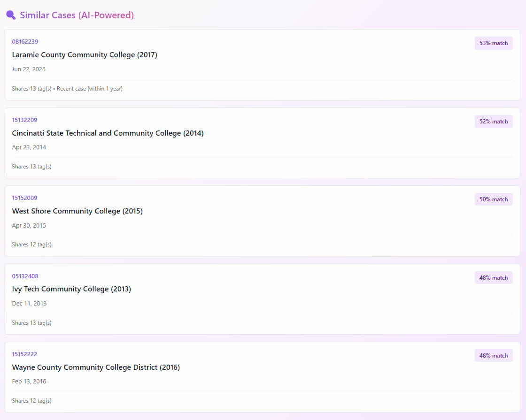This screenshot has width=526, height=420.
Task: Open Cincinnati State Technical and Community College case
Action: click(x=108, y=133)
